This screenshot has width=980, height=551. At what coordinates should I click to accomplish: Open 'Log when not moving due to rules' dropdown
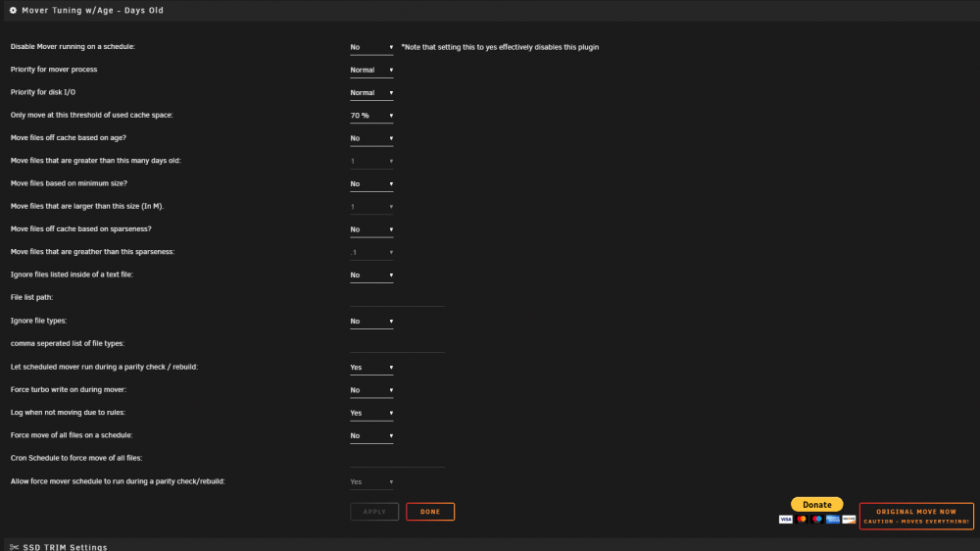tap(371, 413)
